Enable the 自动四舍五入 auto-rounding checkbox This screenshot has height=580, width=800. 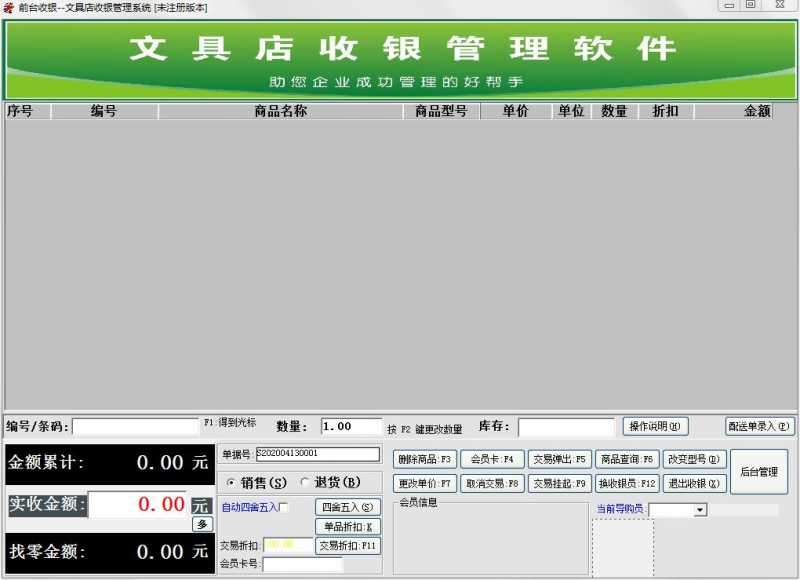coord(283,506)
